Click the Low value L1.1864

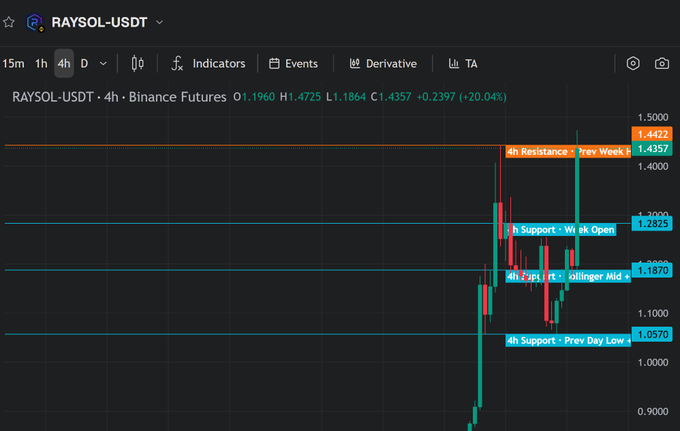tap(346, 97)
